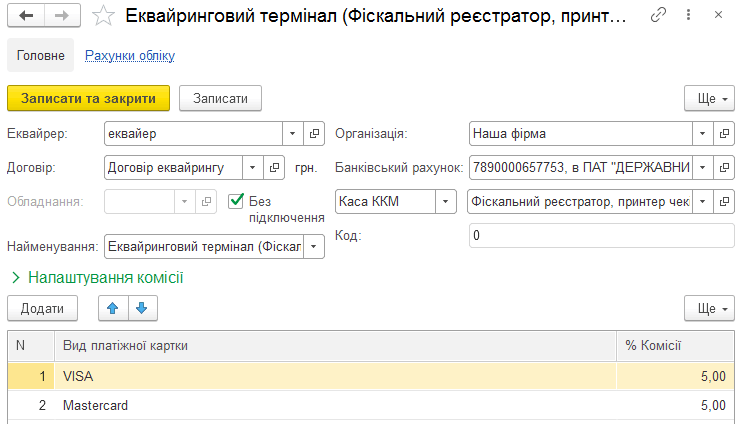The image size is (740, 424).
Task: Open the Каса ККМ type dropdown
Action: (x=446, y=202)
